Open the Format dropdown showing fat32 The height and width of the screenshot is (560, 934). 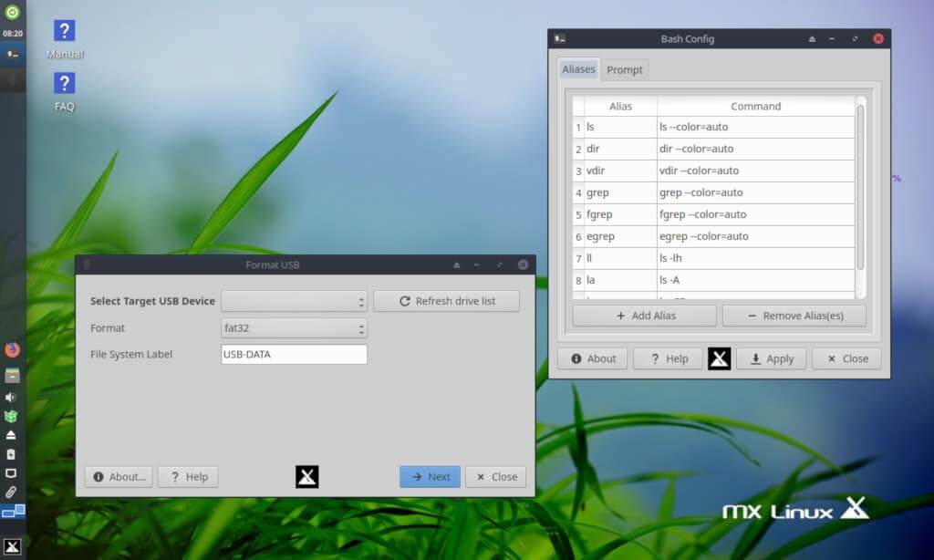[294, 327]
